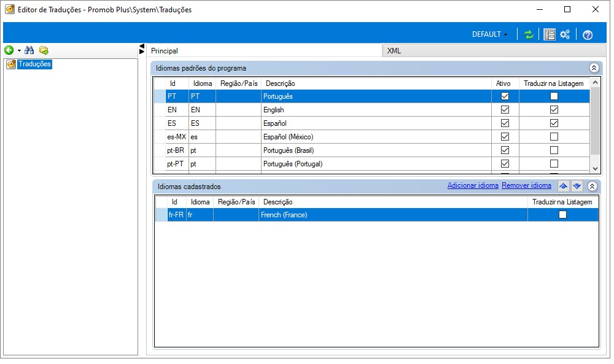This screenshot has width=614, height=364.
Task: Check Traduzir na Listagem for French (France)
Action: (562, 214)
